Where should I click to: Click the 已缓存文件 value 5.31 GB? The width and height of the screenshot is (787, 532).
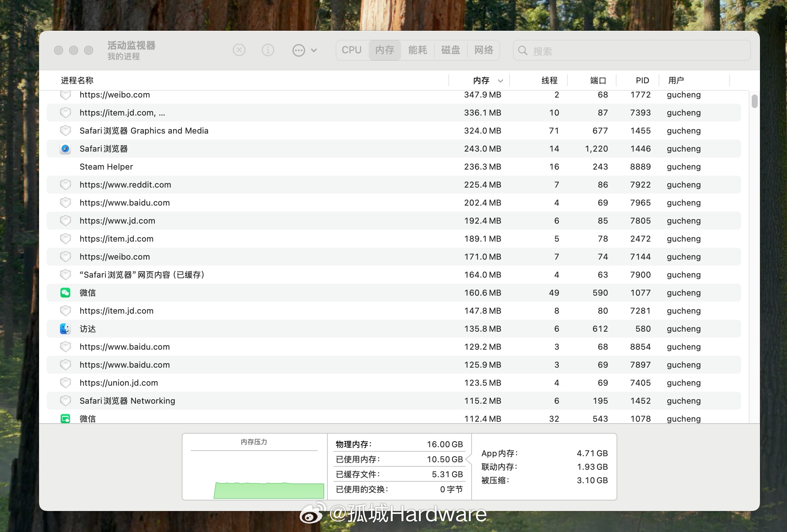tap(447, 474)
